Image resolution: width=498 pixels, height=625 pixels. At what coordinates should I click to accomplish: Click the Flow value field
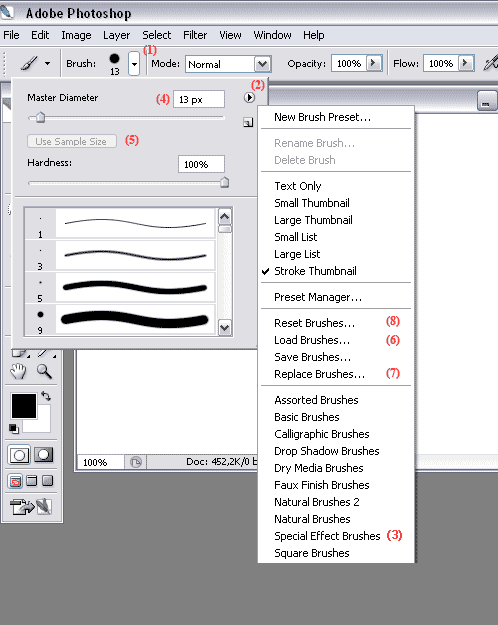tap(441, 63)
